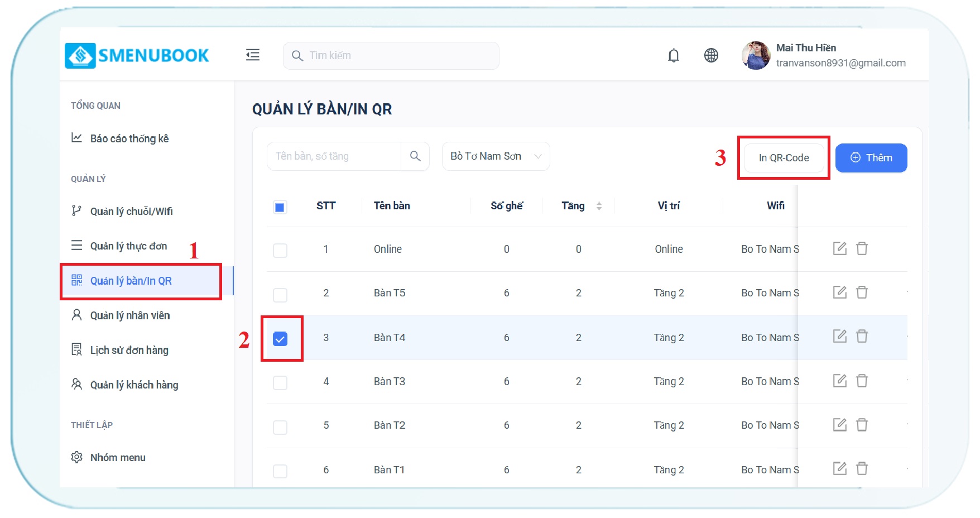Click the edit icon for Bàn T3
Screen dimensions: 980x518
tap(839, 381)
